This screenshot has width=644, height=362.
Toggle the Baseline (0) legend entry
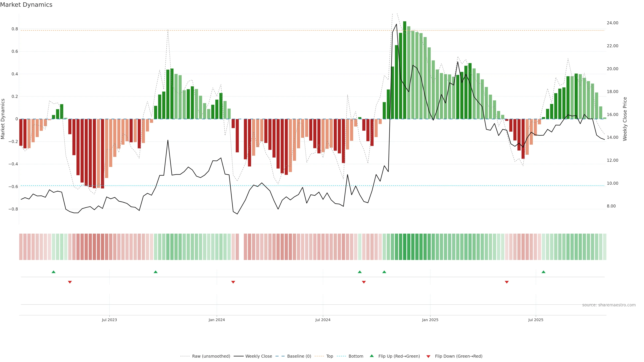point(299,356)
